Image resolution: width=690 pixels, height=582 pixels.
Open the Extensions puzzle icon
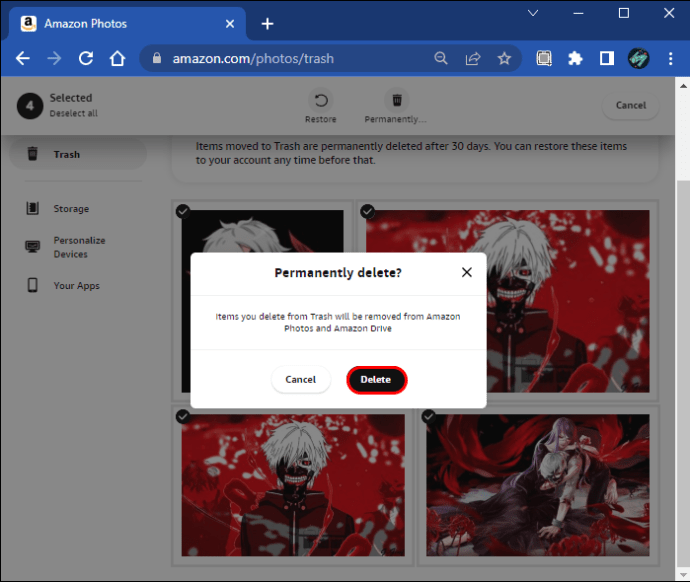tap(575, 58)
